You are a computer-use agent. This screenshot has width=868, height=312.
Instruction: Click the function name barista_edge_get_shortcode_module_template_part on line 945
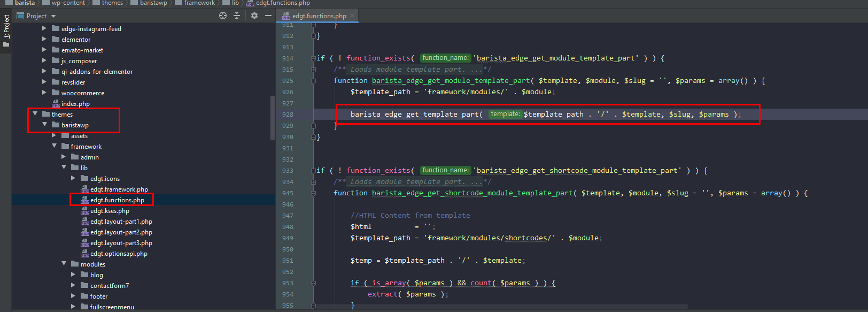point(472,193)
